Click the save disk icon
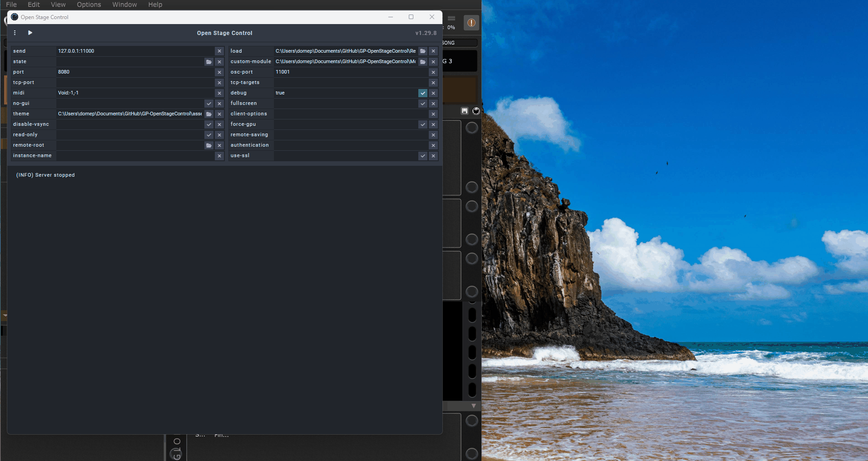 464,111
